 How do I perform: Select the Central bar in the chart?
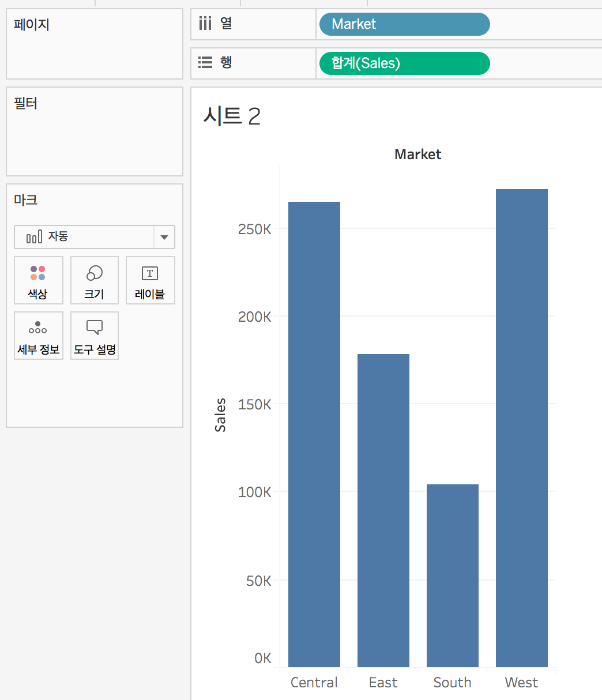(x=314, y=434)
